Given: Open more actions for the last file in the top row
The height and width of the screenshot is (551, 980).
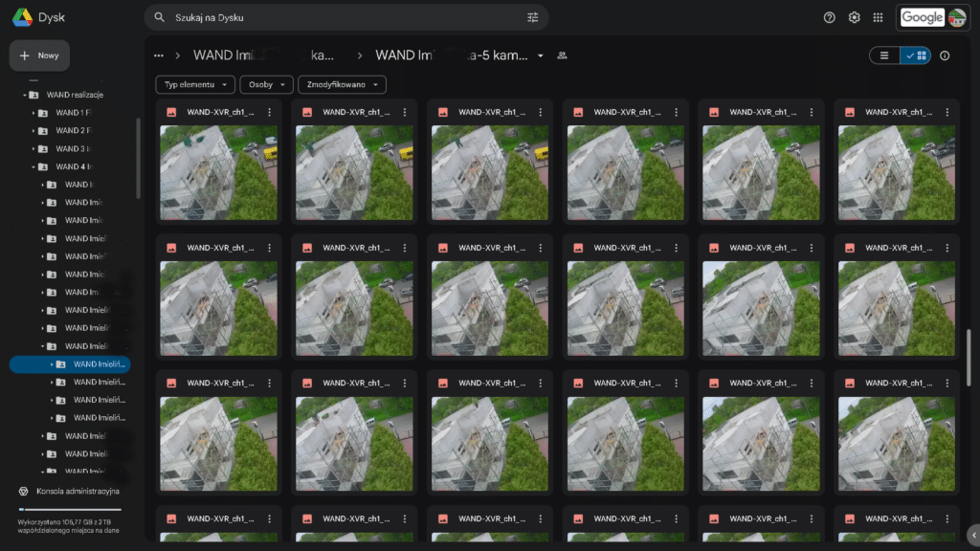Looking at the screenshot, I should click(x=947, y=113).
